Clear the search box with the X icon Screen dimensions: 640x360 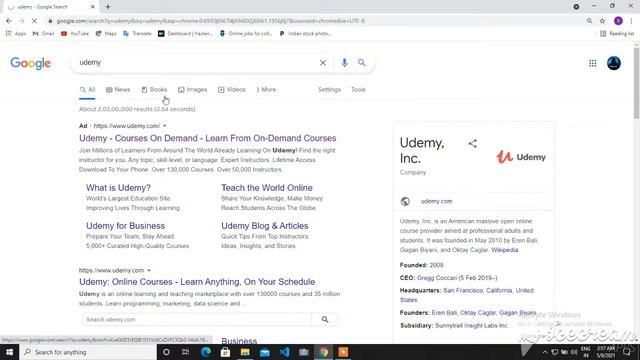point(323,63)
